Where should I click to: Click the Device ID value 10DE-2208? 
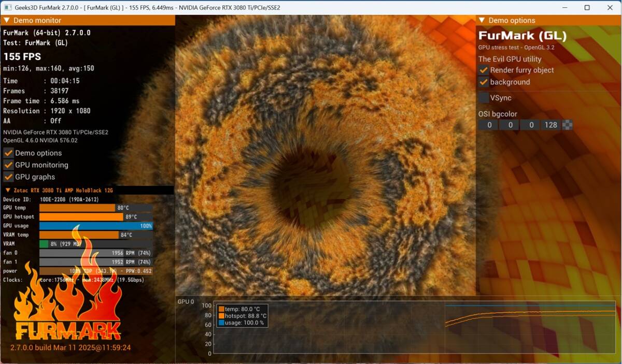point(69,199)
